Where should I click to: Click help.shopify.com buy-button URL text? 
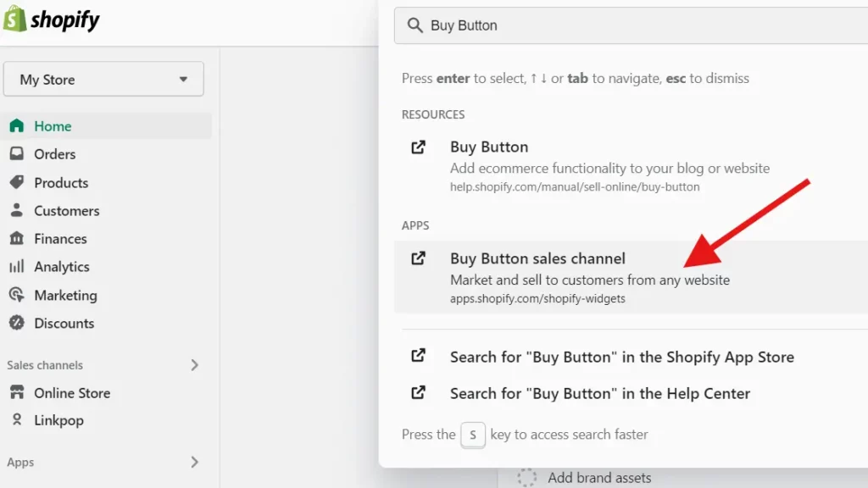coord(575,187)
